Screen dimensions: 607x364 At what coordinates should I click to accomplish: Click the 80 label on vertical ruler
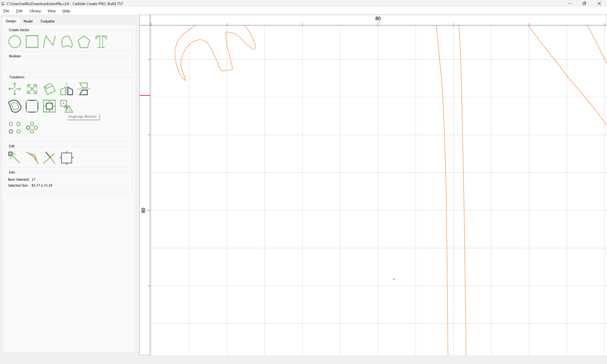click(x=144, y=210)
